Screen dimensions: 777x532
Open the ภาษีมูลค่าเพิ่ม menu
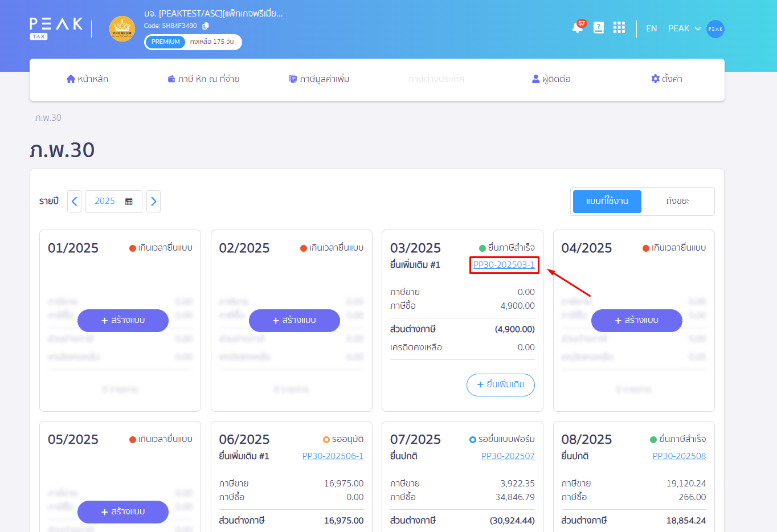click(x=319, y=79)
